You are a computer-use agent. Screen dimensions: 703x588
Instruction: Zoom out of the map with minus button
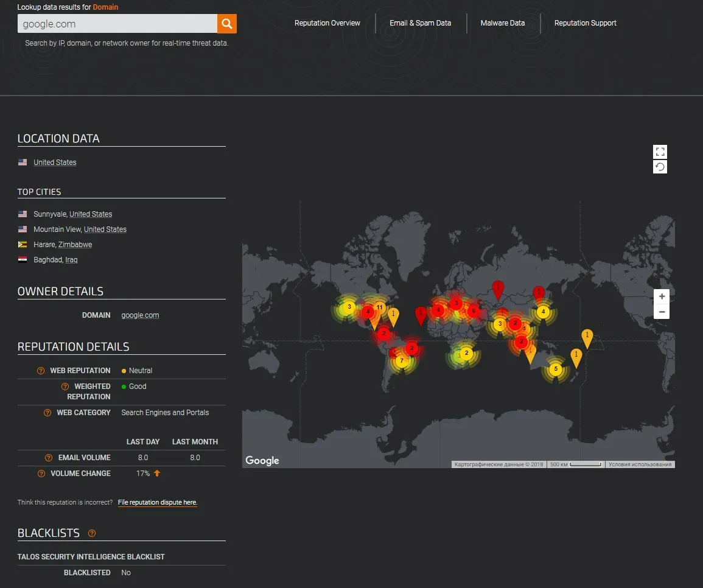[x=662, y=312]
